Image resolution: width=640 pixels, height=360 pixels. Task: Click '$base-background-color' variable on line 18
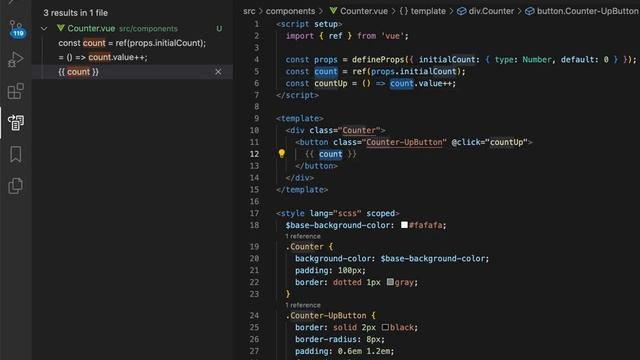338,225
